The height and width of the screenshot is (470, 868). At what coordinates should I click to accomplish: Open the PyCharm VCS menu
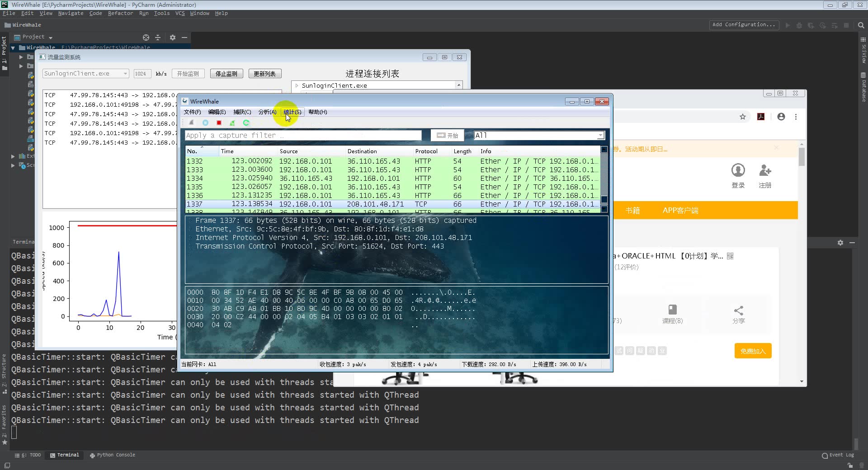coord(180,14)
